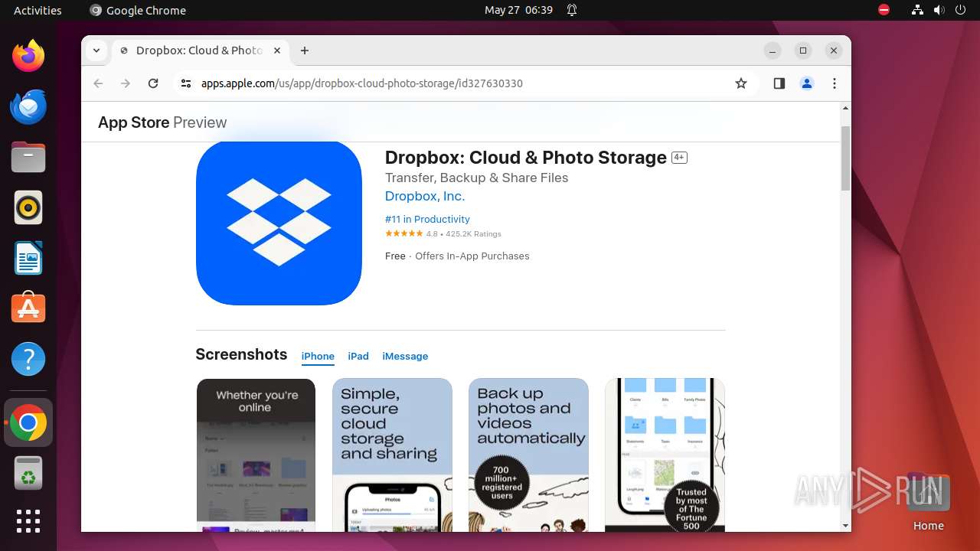980x551 pixels.
Task: Click the 4.8 star rating
Action: pyautogui.click(x=443, y=234)
